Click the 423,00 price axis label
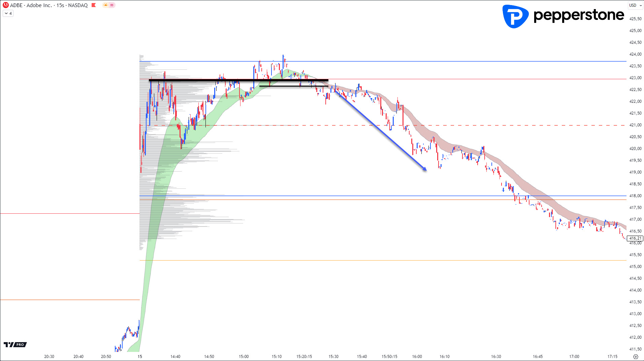The height and width of the screenshot is (361, 644). (635, 78)
